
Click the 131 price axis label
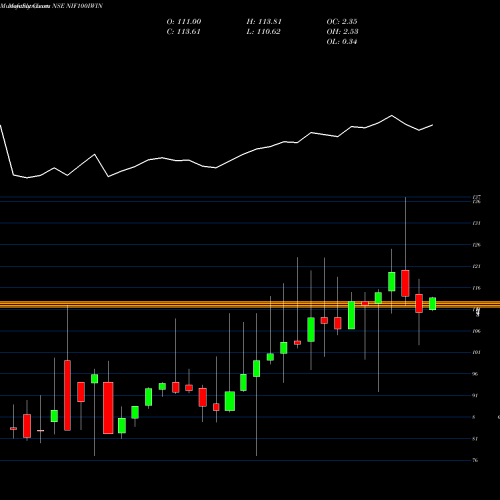tap(476, 223)
